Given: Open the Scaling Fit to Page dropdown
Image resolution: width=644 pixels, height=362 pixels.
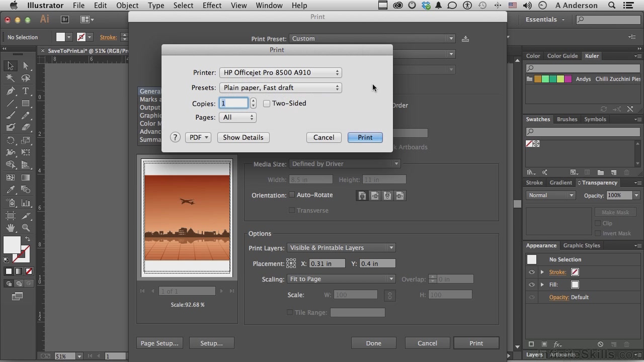Looking at the screenshot, I should [x=341, y=279].
